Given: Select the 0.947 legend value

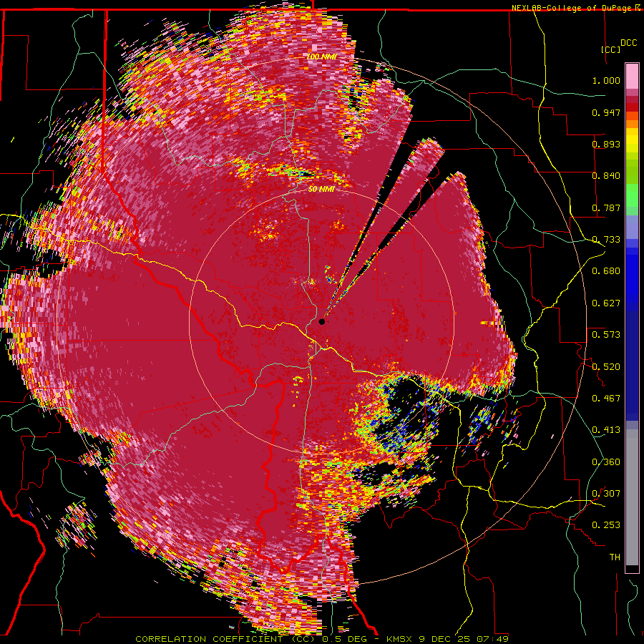Looking at the screenshot, I should (606, 112).
